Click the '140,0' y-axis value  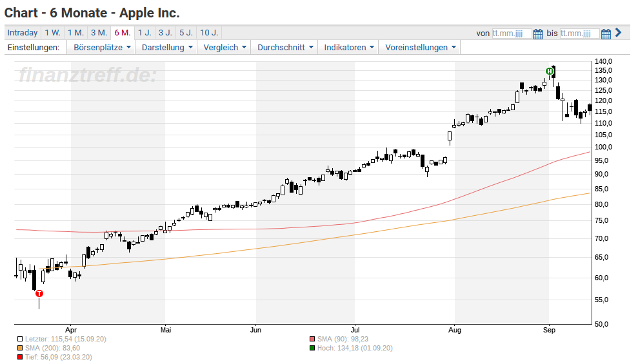click(x=603, y=61)
